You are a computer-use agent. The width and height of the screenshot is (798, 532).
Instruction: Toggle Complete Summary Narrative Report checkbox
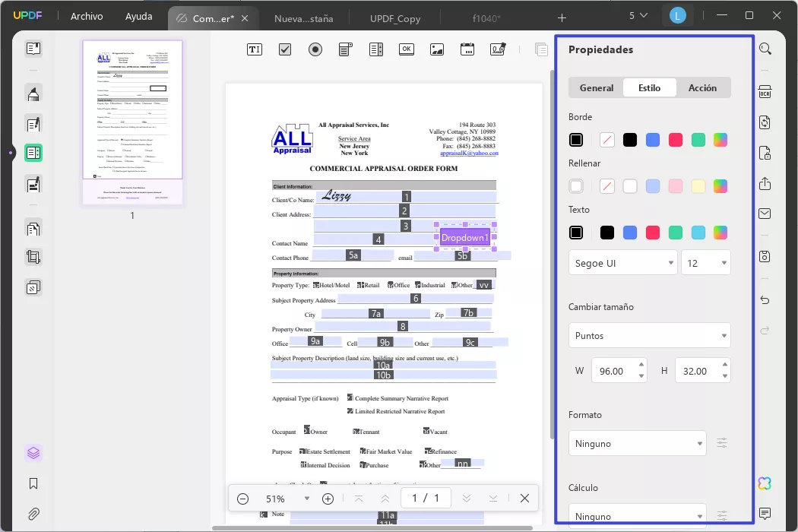[350, 397]
